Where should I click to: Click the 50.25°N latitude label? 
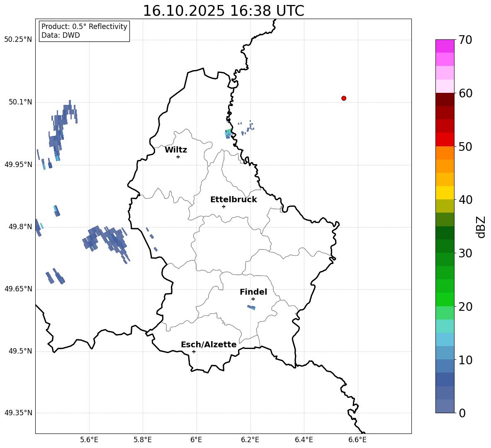pyautogui.click(x=18, y=40)
